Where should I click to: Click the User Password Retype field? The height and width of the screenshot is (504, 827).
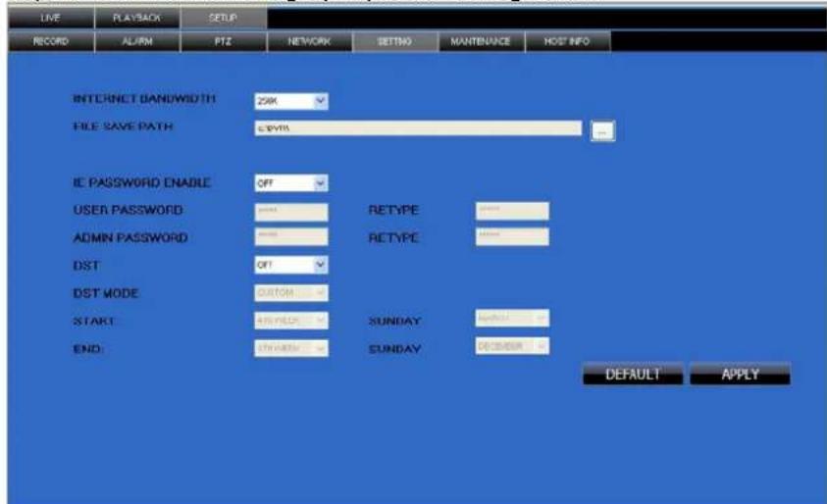point(512,211)
